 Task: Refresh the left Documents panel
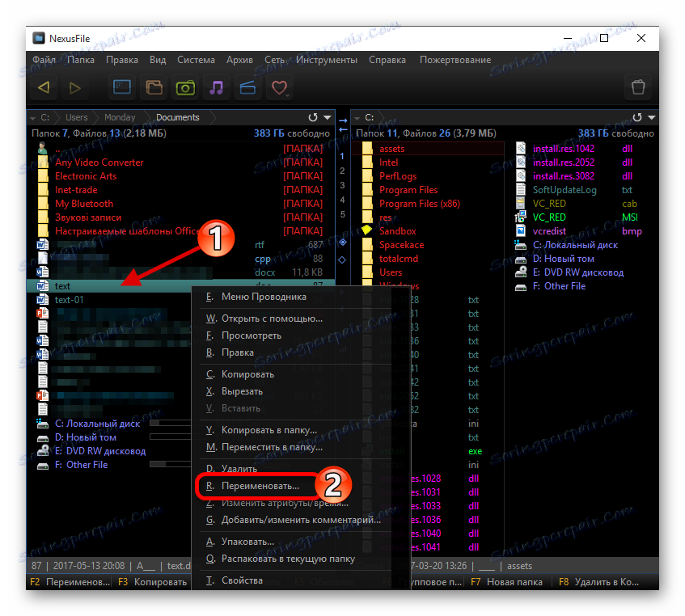coord(312,117)
